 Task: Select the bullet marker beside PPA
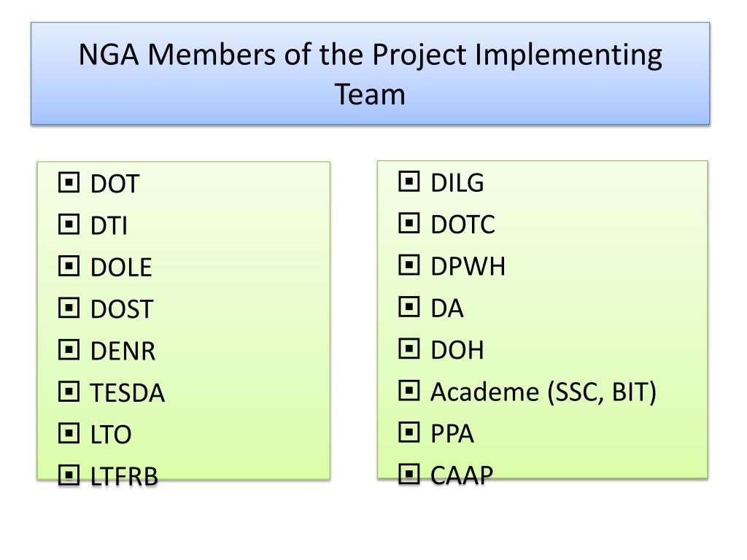(409, 434)
